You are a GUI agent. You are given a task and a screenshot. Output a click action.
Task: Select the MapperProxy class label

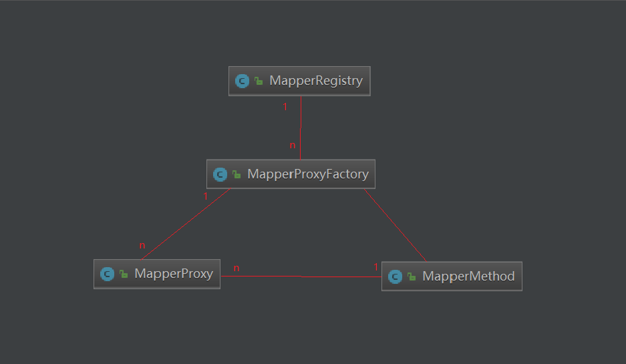click(174, 274)
